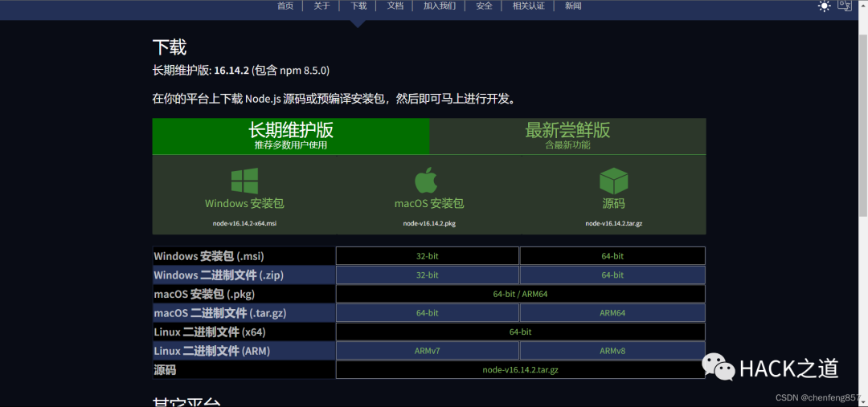868x407 pixels.
Task: Click the Apple logo macOS installer icon
Action: (x=426, y=181)
